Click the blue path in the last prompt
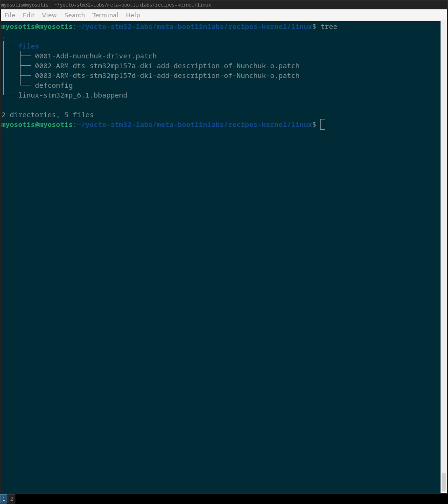Viewport: 448px width, 504px height. click(195, 125)
